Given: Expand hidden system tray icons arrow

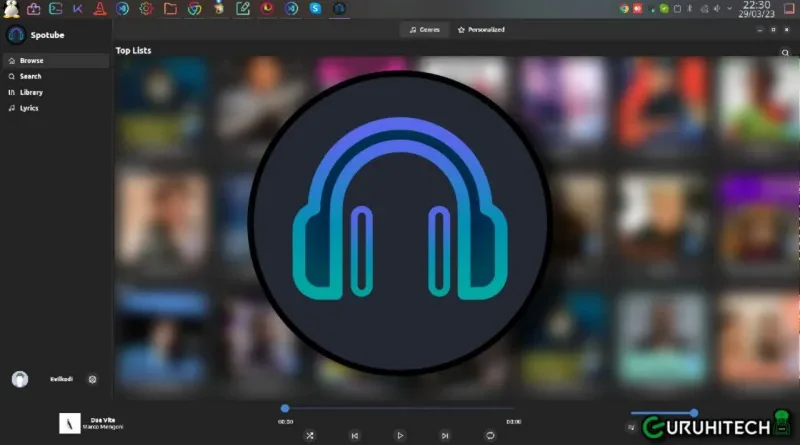Looking at the screenshot, I should pyautogui.click(x=730, y=9).
